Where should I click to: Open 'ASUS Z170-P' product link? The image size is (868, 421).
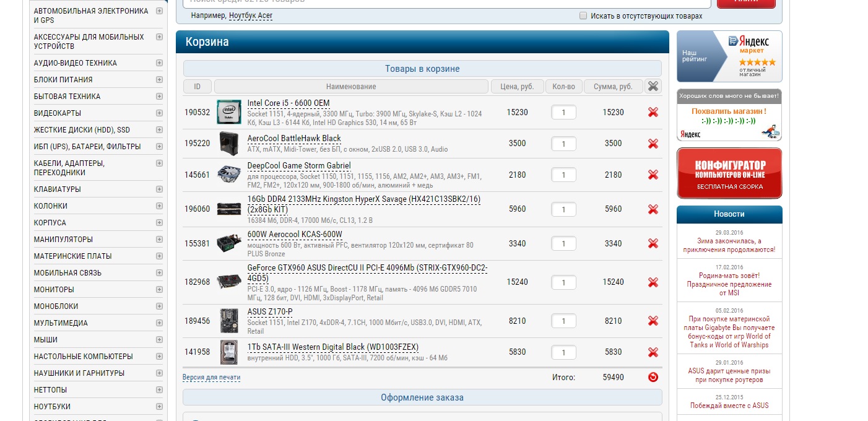[270, 312]
